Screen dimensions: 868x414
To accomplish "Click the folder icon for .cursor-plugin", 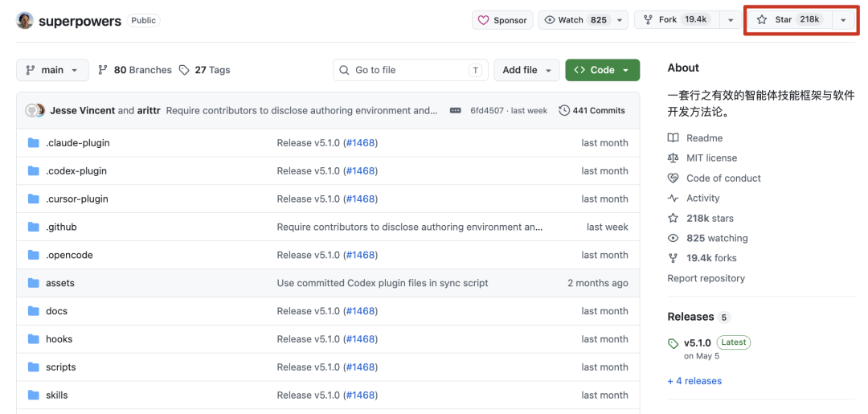I will coord(34,199).
